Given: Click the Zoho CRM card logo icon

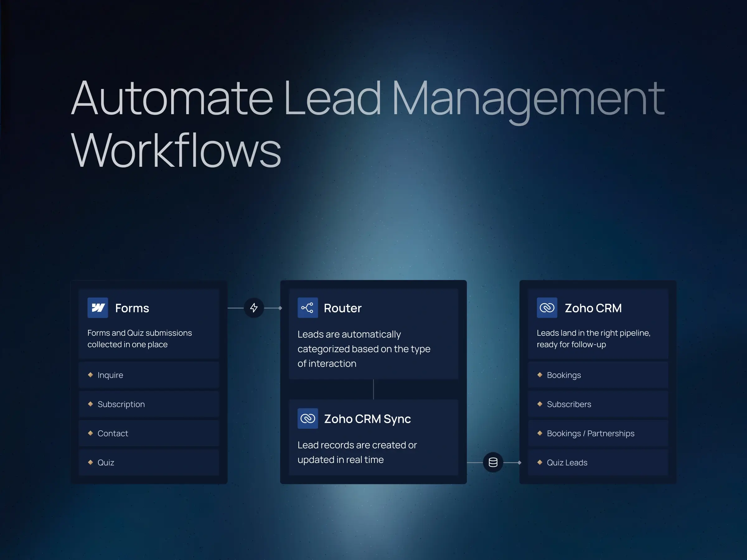Looking at the screenshot, I should coord(547,307).
